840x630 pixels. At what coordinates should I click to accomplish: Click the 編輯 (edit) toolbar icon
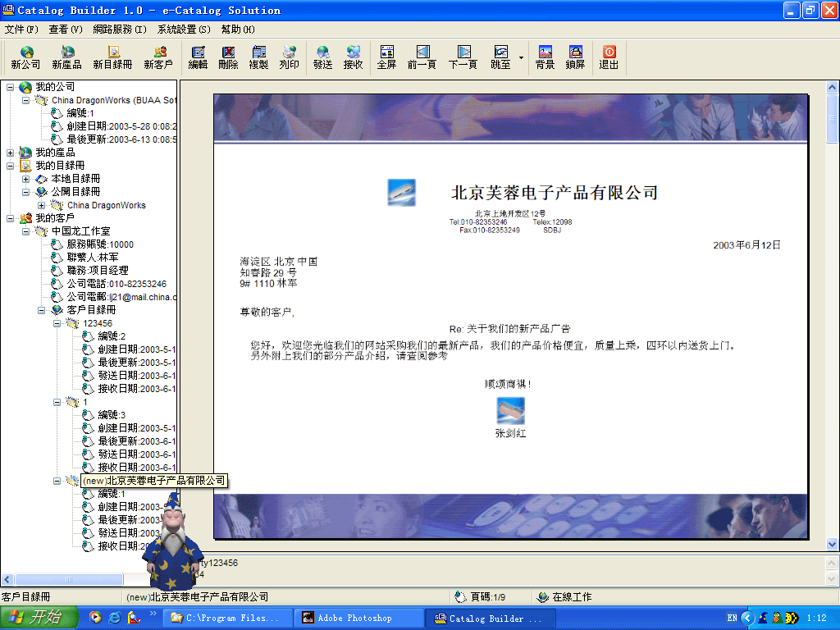point(198,57)
